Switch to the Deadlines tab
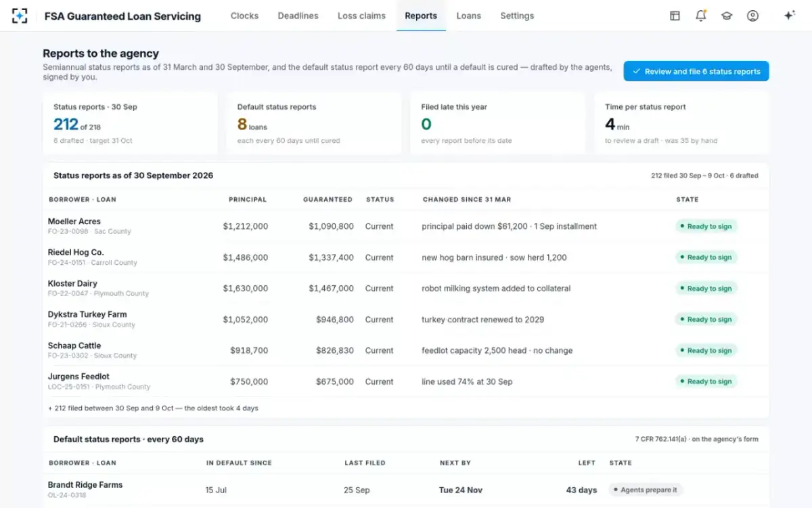Screen dimensions: 812x508 point(298,16)
